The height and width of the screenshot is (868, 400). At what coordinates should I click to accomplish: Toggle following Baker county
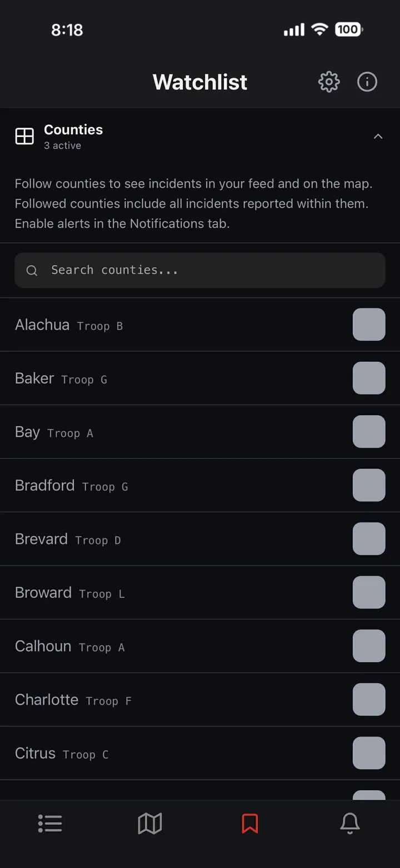coord(369,378)
